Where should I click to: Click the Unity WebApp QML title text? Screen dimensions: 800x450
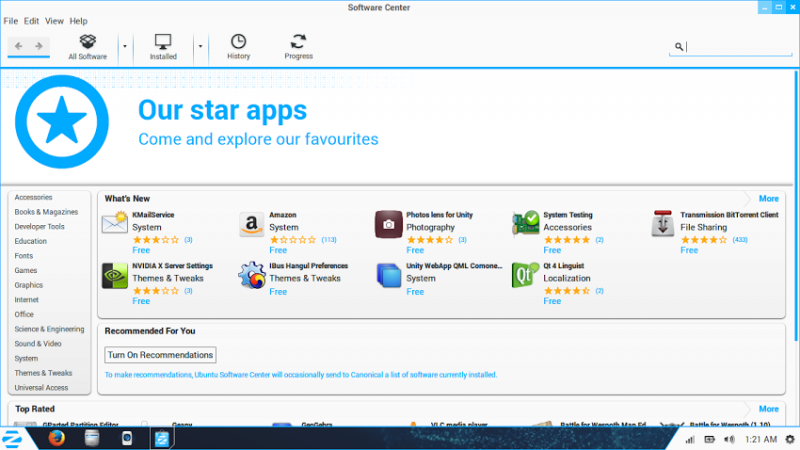[454, 266]
